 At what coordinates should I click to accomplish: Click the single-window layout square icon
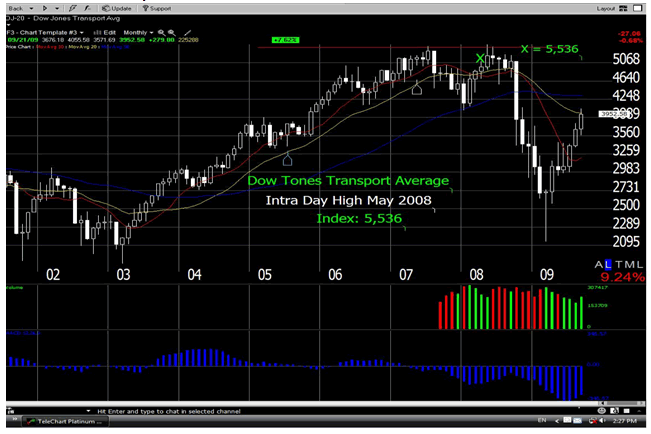(x=638, y=8)
